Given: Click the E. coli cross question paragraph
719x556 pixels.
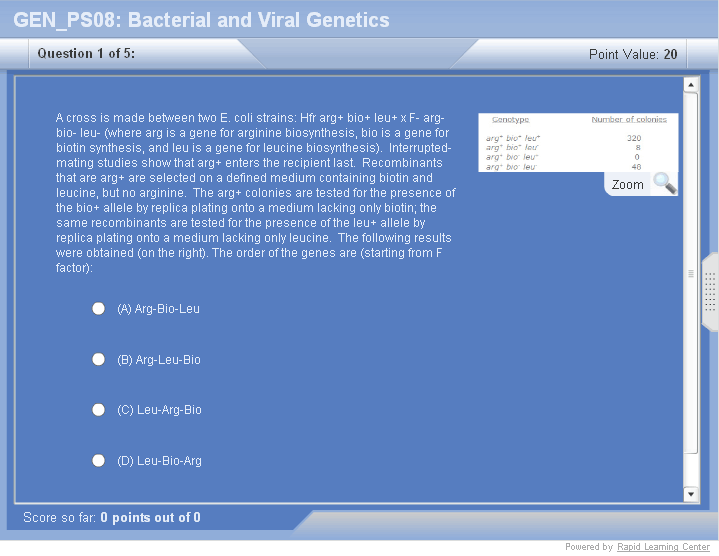Looking at the screenshot, I should pyautogui.click(x=255, y=193).
